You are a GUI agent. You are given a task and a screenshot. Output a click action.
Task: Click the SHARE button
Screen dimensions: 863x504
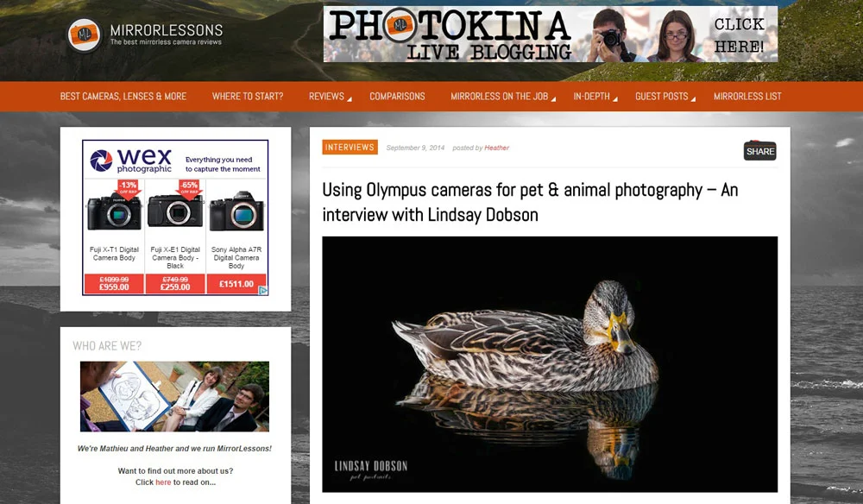coord(759,150)
